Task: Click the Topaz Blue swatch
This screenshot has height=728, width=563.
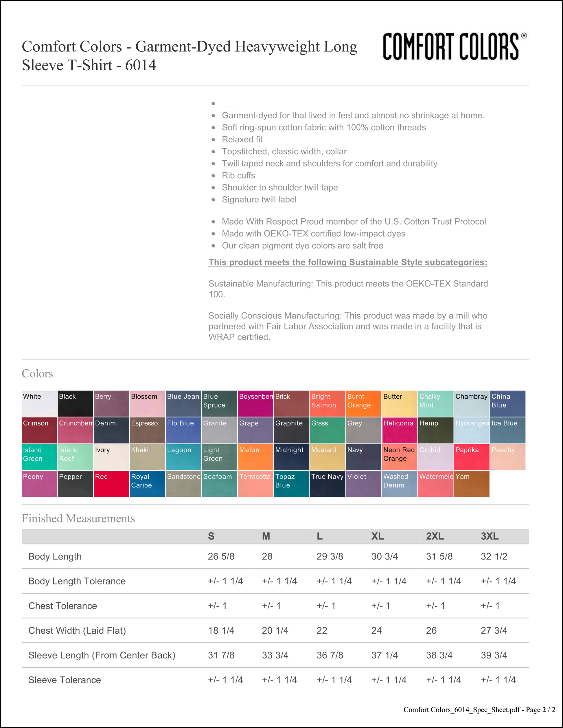Action: pyautogui.click(x=292, y=484)
